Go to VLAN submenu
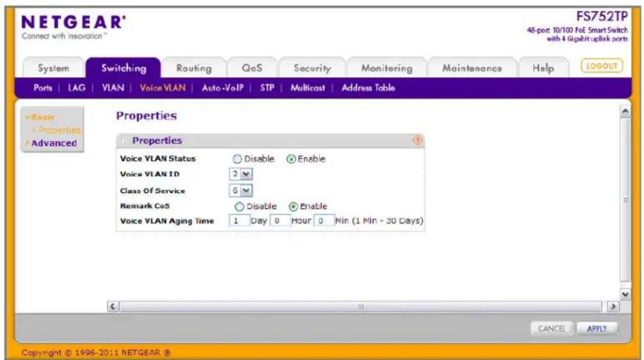This screenshot has width=644, height=360. coord(113,88)
